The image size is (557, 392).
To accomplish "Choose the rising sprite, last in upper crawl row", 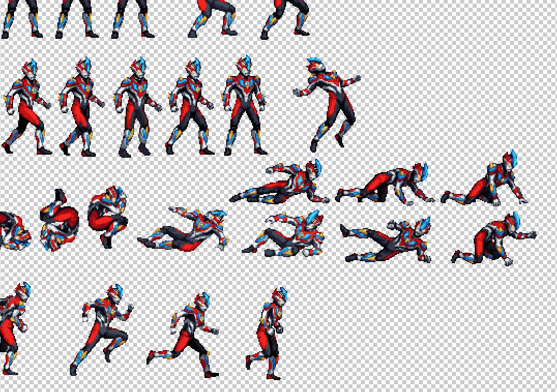I will point(485,178).
